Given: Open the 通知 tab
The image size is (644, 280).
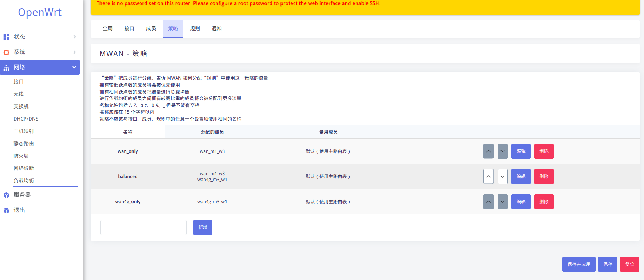Looking at the screenshot, I should click(217, 28).
